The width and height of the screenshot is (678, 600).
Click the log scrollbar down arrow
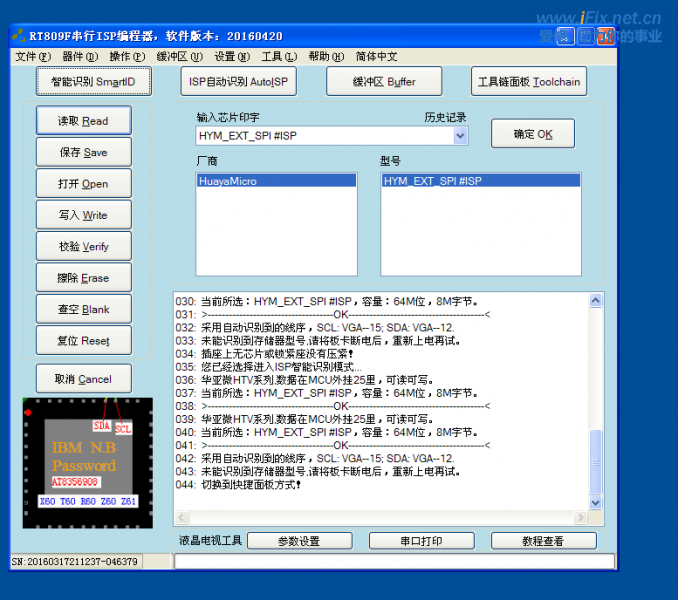pos(595,502)
